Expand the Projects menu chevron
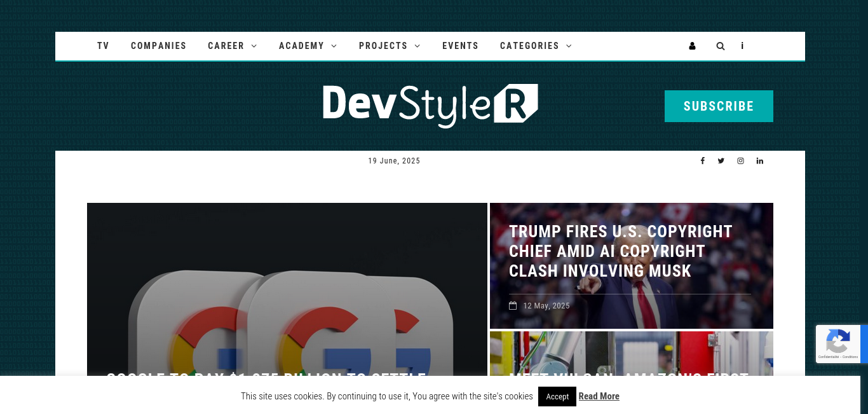Screen dimensions: 868x414 tap(417, 46)
